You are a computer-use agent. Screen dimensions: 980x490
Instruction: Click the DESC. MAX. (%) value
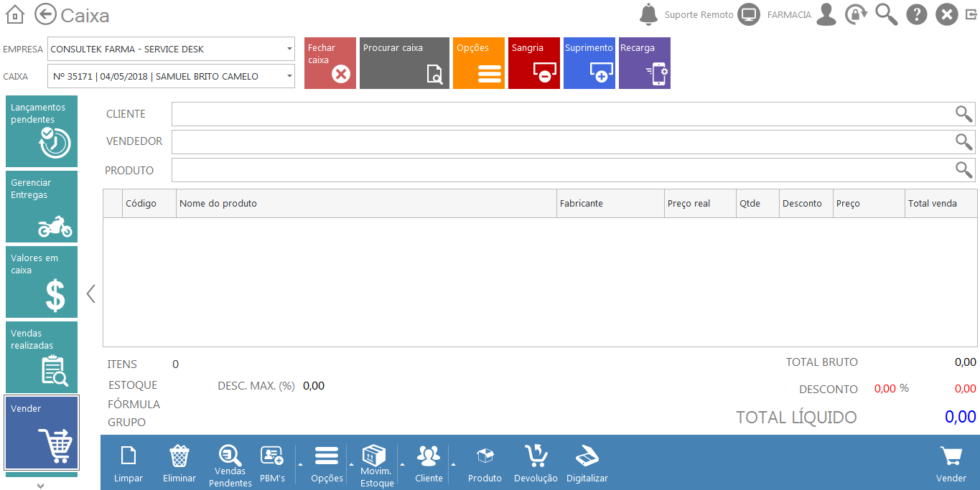(x=314, y=386)
